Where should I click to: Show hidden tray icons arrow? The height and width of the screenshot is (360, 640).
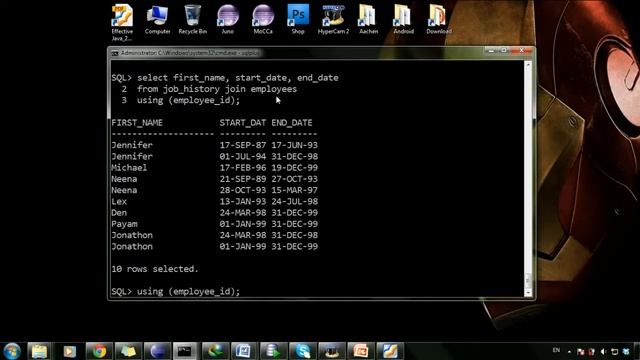pyautogui.click(x=569, y=351)
